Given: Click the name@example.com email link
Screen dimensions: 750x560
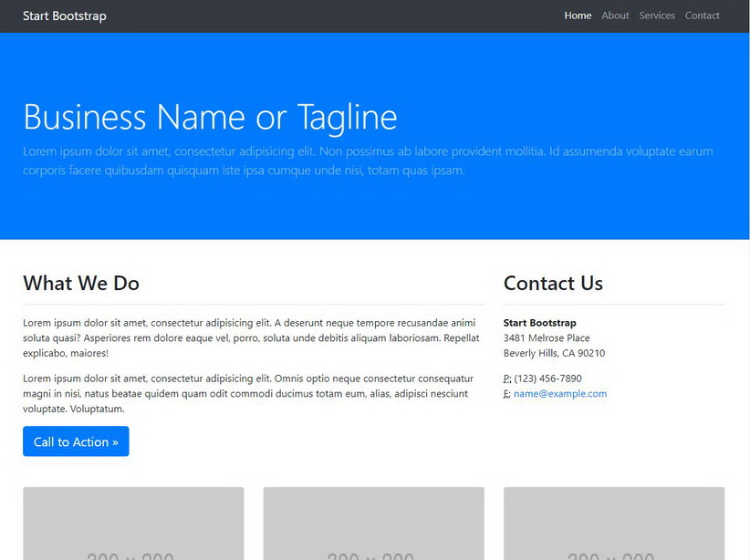Looking at the screenshot, I should point(559,394).
